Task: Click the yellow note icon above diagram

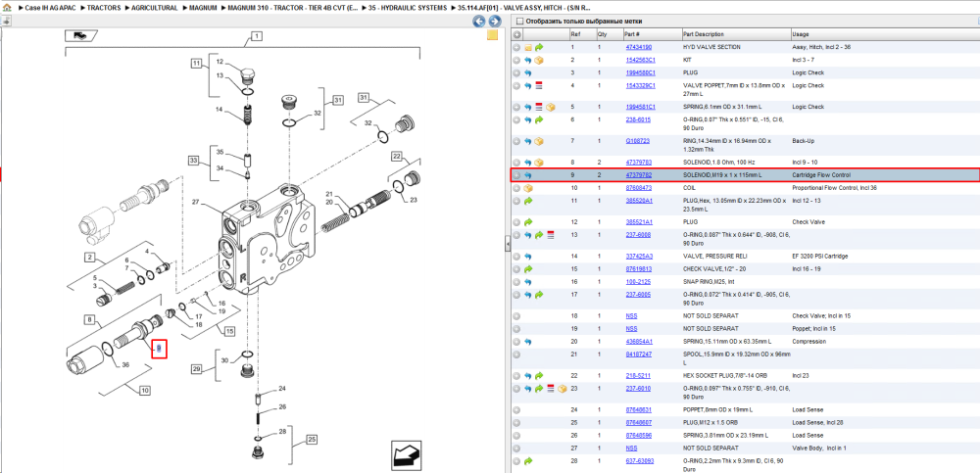Action: point(492,34)
